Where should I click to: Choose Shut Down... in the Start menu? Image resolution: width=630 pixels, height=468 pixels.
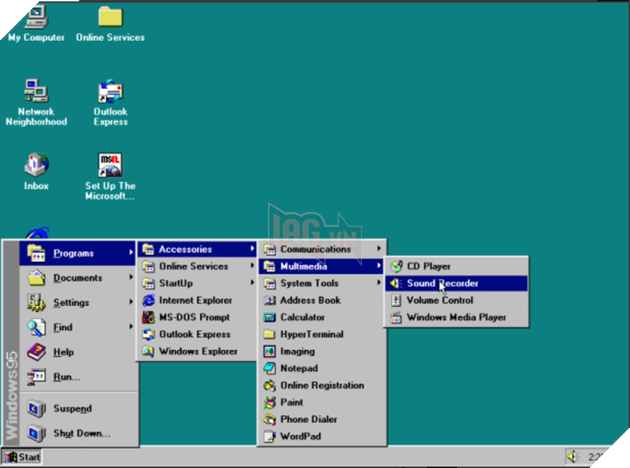coord(77,433)
